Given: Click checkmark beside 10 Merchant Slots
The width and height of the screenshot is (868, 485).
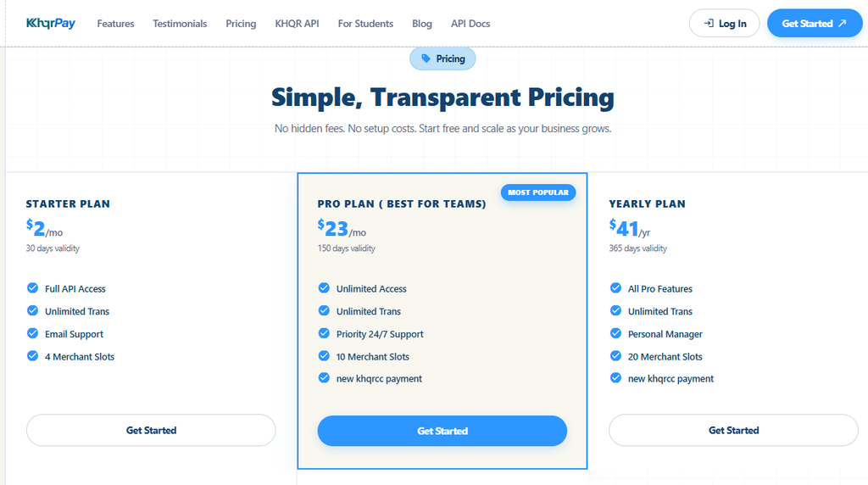Looking at the screenshot, I should pyautogui.click(x=324, y=356).
